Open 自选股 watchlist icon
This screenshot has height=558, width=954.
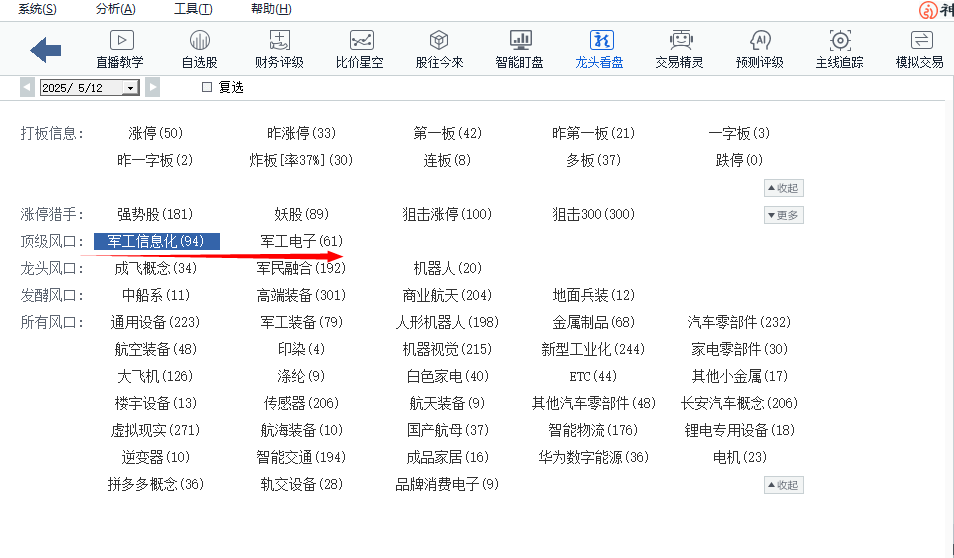click(199, 41)
